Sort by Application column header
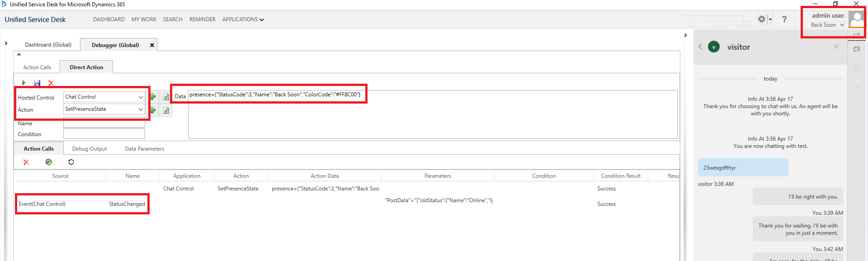The width and height of the screenshot is (868, 261). coord(187,176)
